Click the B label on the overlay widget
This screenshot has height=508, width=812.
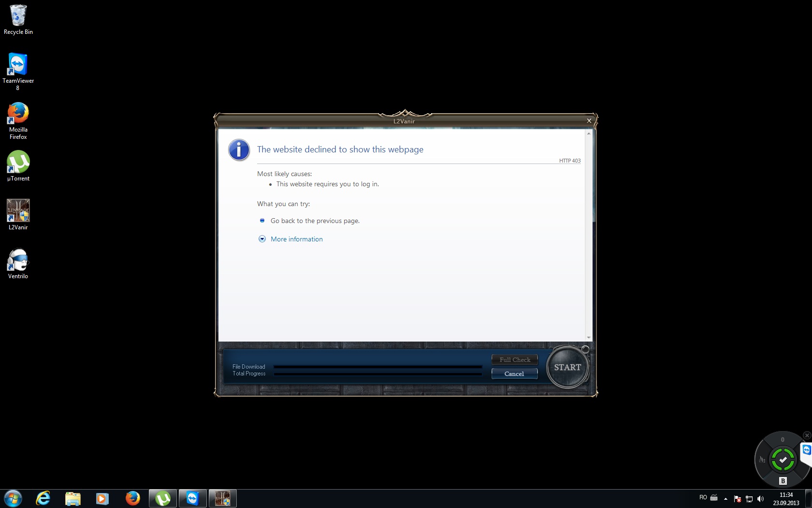coord(783,481)
